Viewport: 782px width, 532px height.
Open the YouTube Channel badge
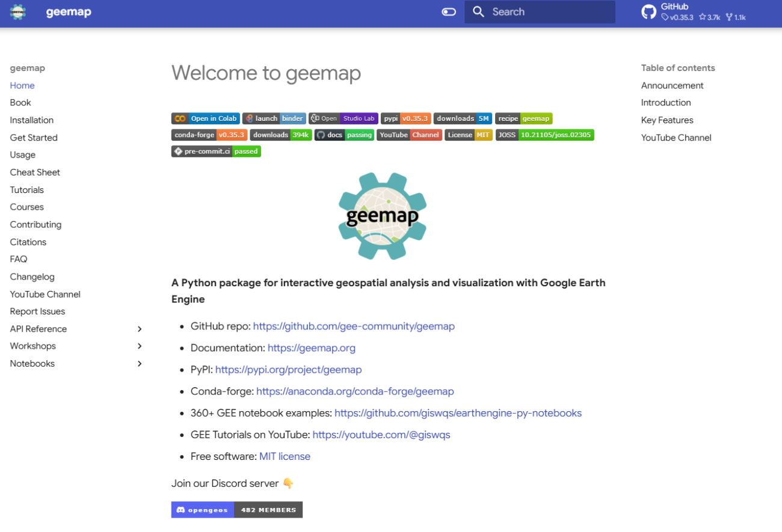(410, 135)
